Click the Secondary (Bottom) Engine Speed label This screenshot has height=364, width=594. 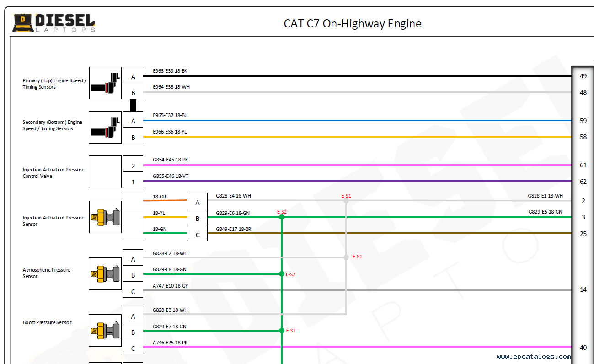point(53,125)
